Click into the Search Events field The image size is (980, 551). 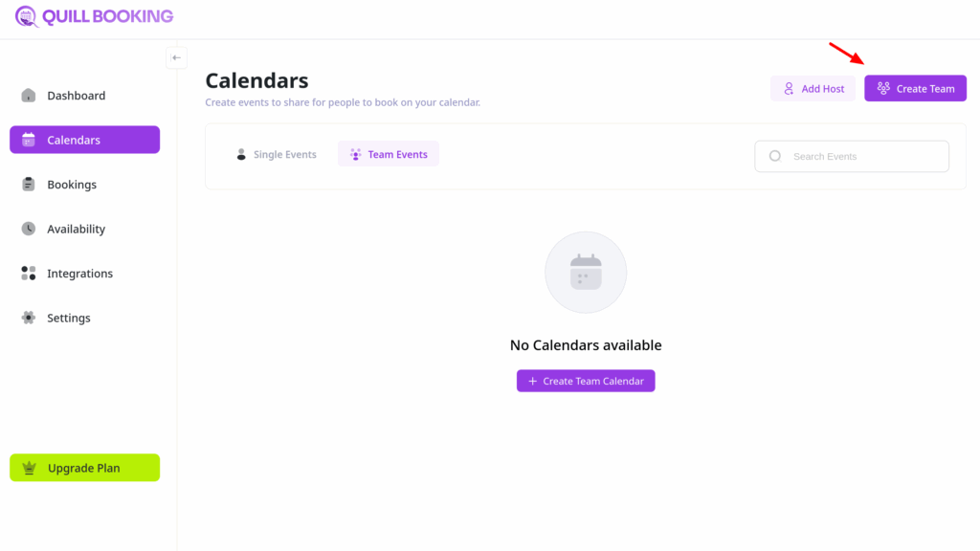point(861,156)
